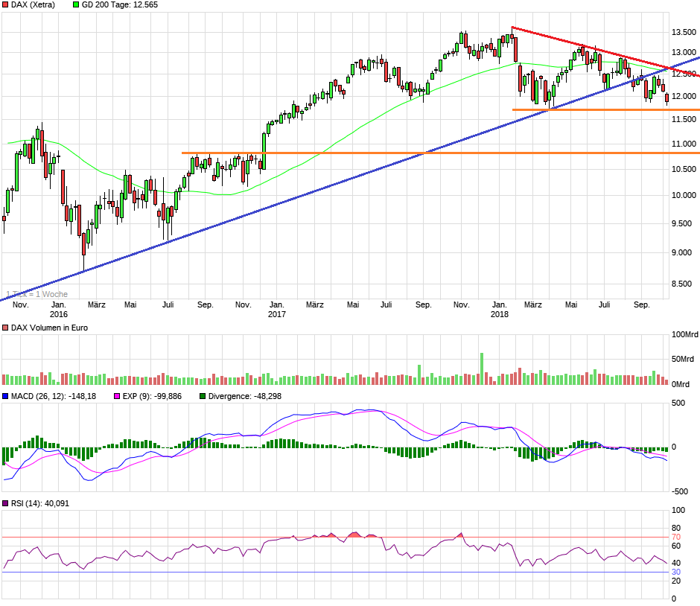Image resolution: width=700 pixels, height=606 pixels.
Task: Select the 'DAX (Xetra)' legend label
Action: (x=33, y=5)
